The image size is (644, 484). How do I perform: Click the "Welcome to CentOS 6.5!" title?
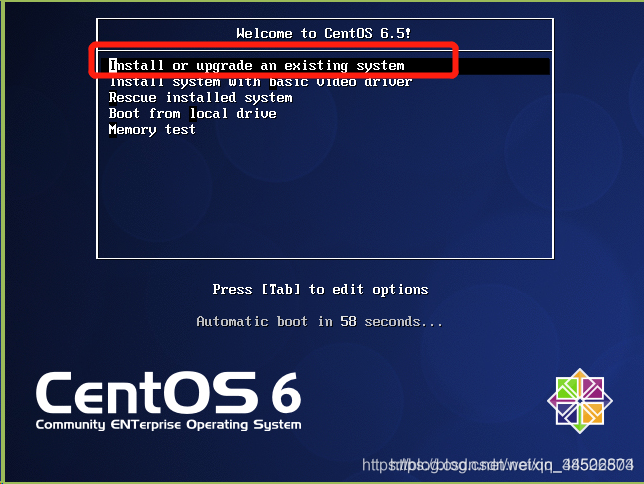pyautogui.click(x=324, y=33)
